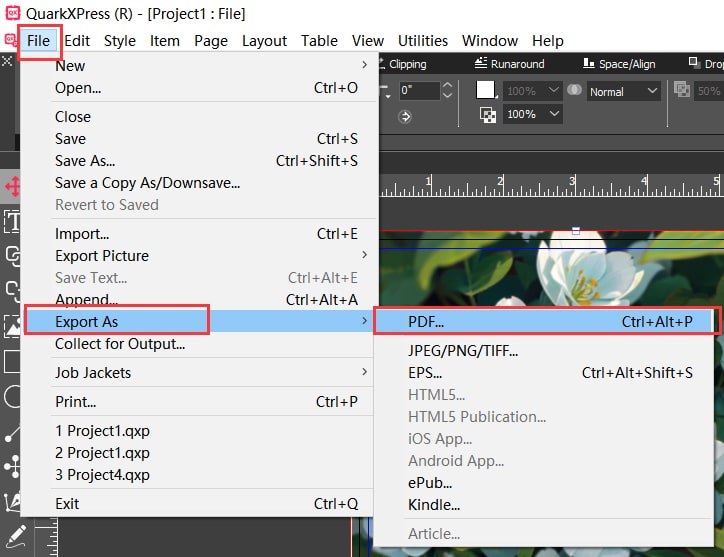Switch to the Clipping tab
The height and width of the screenshot is (557, 724).
point(403,64)
